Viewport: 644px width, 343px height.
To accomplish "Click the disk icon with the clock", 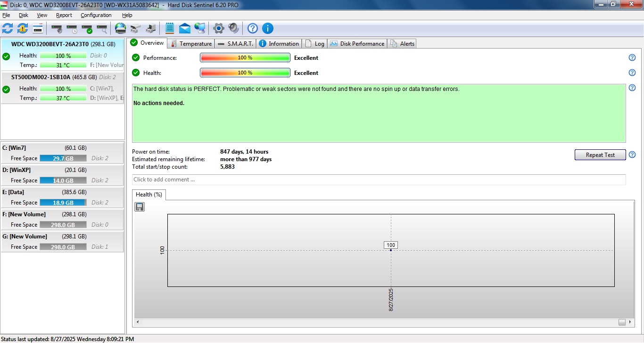I will click(x=72, y=29).
